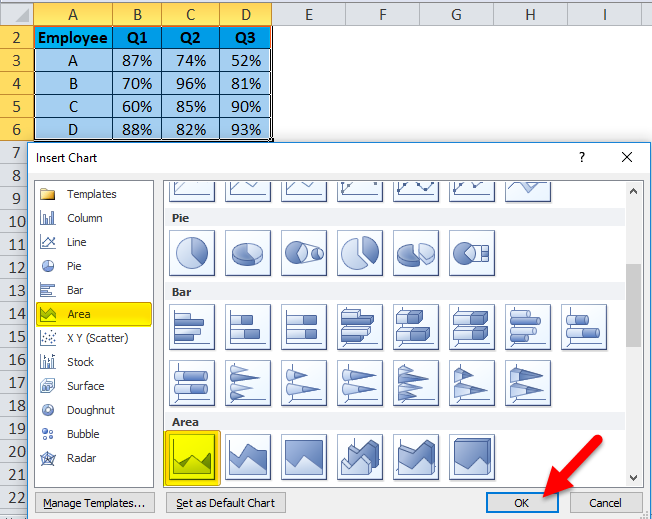
Task: Select the Stacked Bar chart thumbnail
Action: pos(248,327)
